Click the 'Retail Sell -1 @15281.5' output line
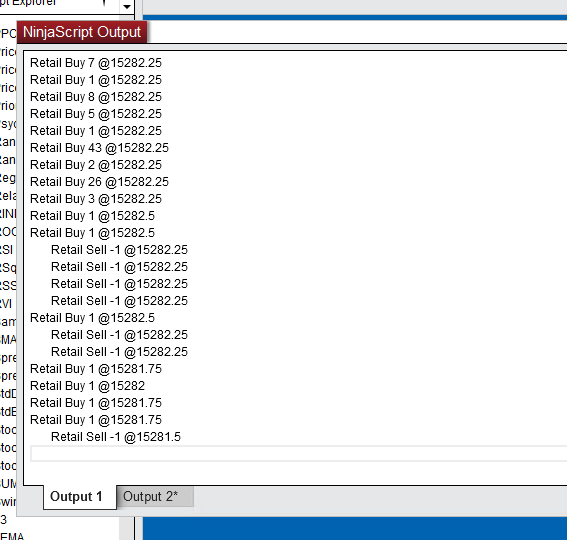The image size is (567, 540). coord(116,437)
